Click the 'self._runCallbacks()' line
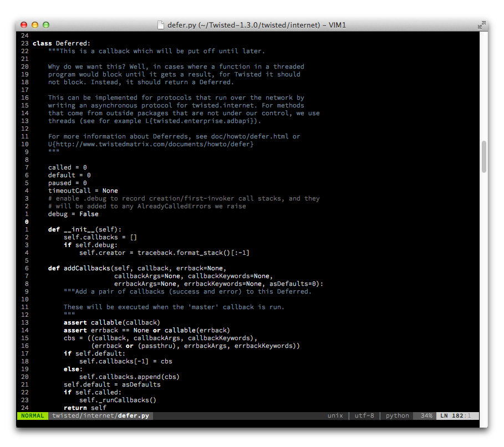The width and height of the screenshot is (504, 447). point(118,400)
